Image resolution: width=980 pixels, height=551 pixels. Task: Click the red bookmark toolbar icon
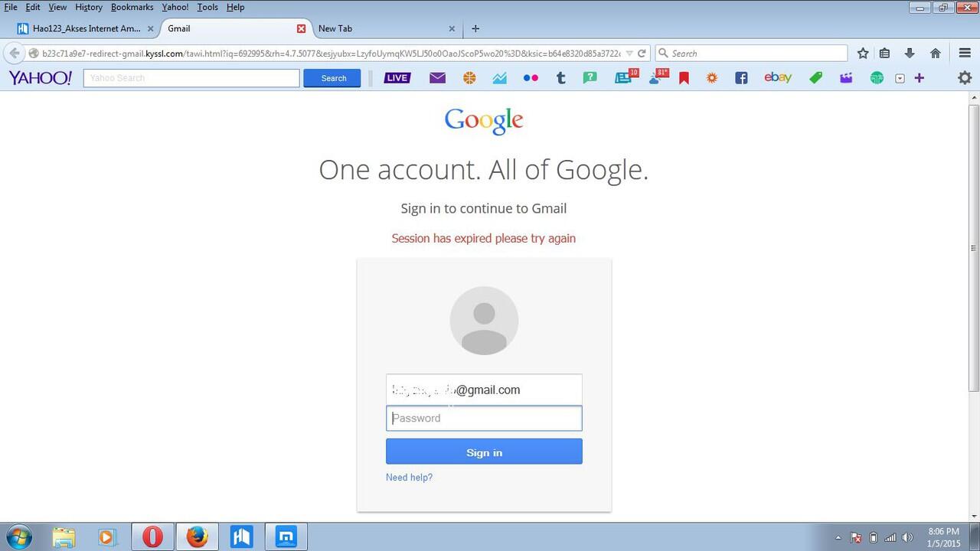[x=684, y=78]
